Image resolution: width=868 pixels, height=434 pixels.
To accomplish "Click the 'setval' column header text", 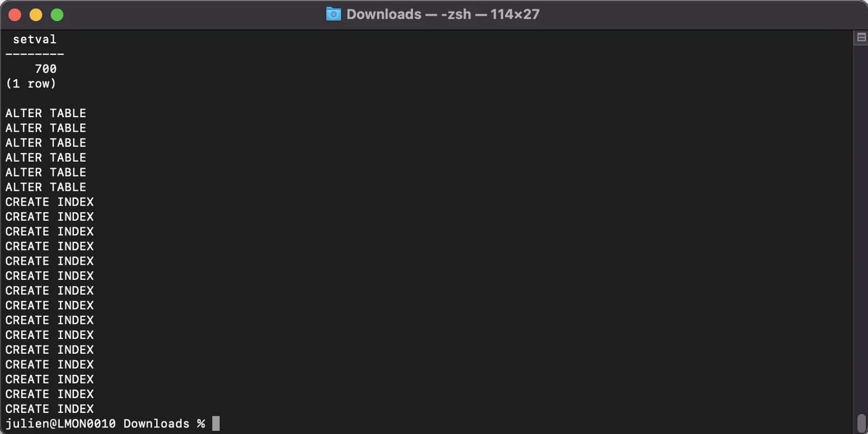I will 35,39.
